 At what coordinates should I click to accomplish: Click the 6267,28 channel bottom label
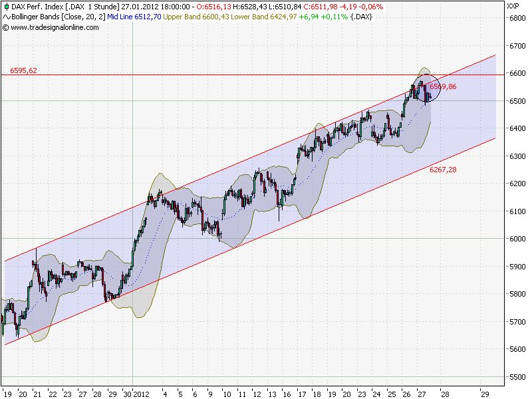(x=443, y=170)
